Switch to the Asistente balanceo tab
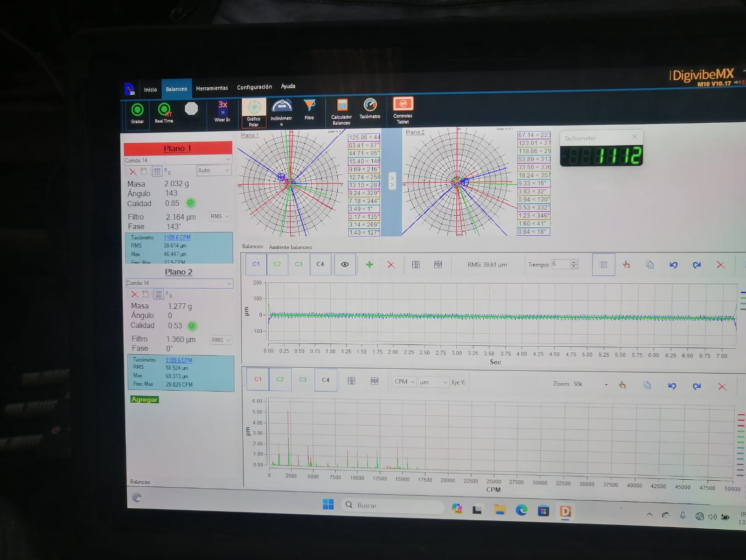The width and height of the screenshot is (746, 560). coord(290,247)
